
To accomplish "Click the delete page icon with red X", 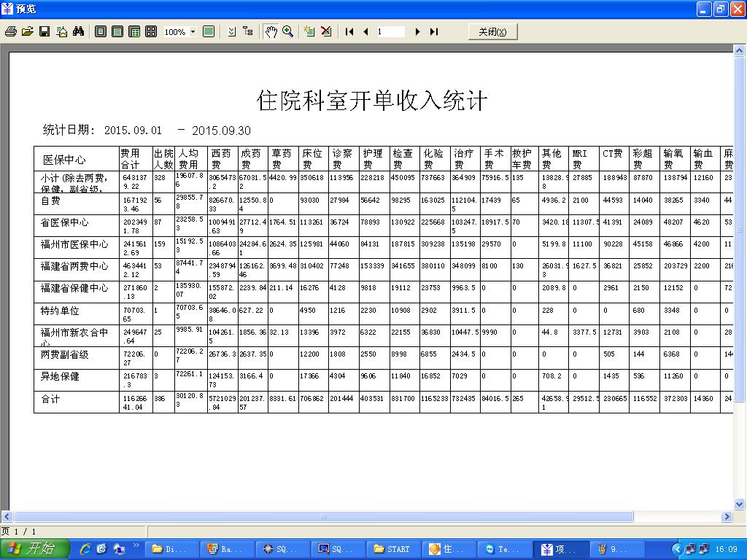I will click(326, 32).
